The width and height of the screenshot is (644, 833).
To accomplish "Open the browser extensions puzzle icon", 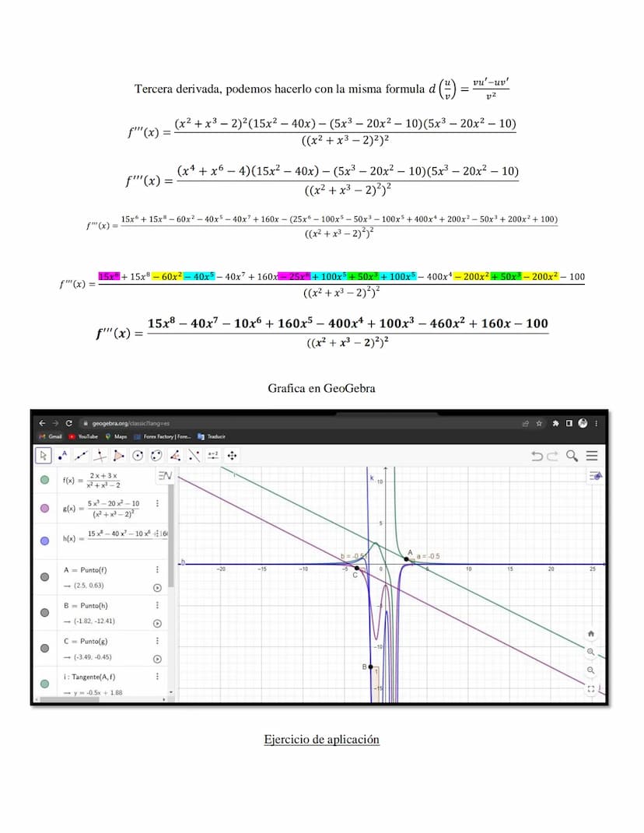I will click(x=555, y=423).
